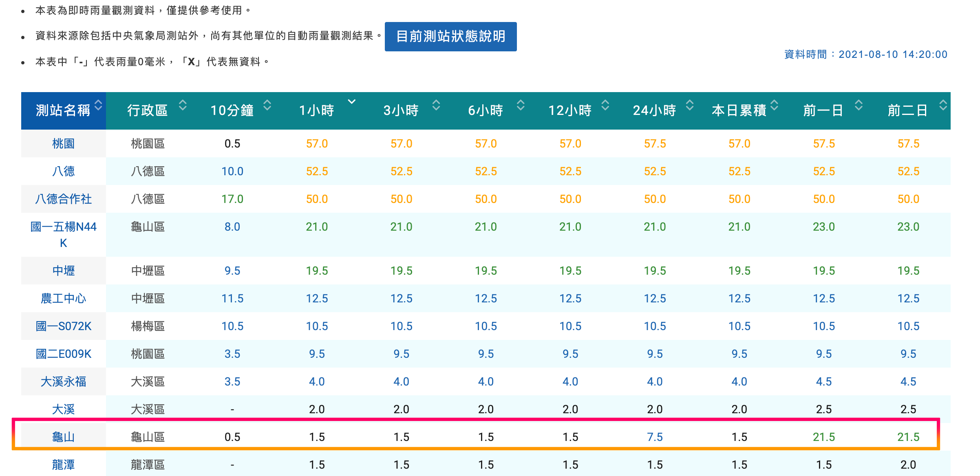The width and height of the screenshot is (980, 476).
Task: Click 前一日 column header text
Action: 823,110
